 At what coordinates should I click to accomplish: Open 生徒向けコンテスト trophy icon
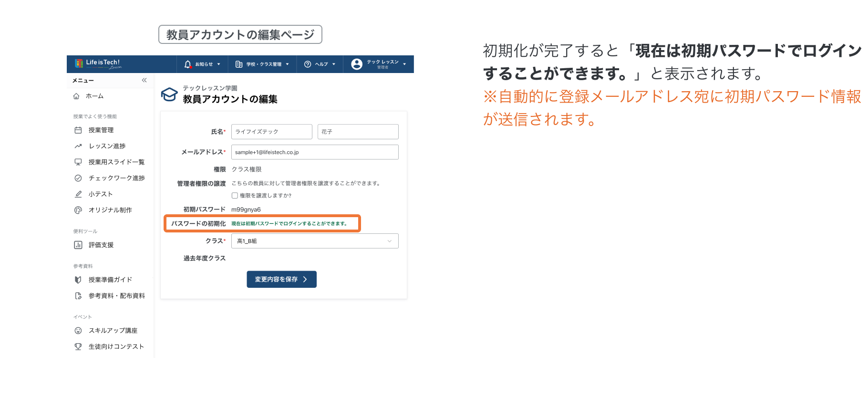pyautogui.click(x=78, y=346)
